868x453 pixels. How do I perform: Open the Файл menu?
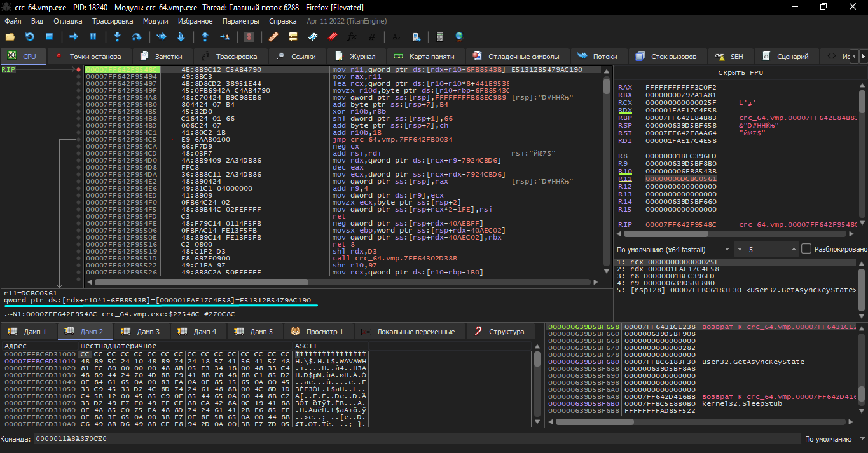tap(13, 21)
